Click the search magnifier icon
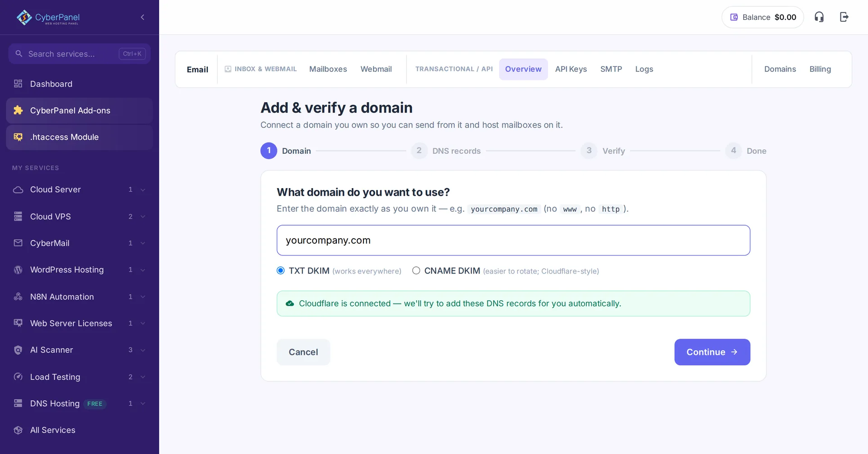The height and width of the screenshot is (454, 868). click(x=19, y=53)
